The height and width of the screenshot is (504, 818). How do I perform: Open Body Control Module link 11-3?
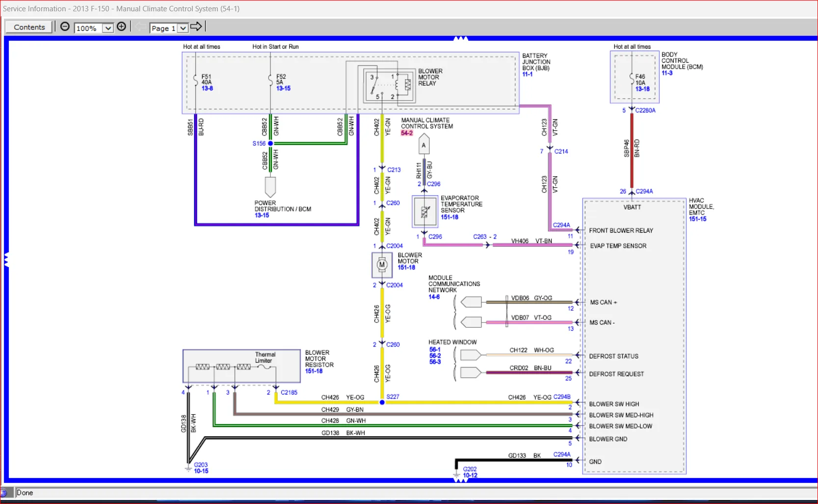click(x=667, y=73)
